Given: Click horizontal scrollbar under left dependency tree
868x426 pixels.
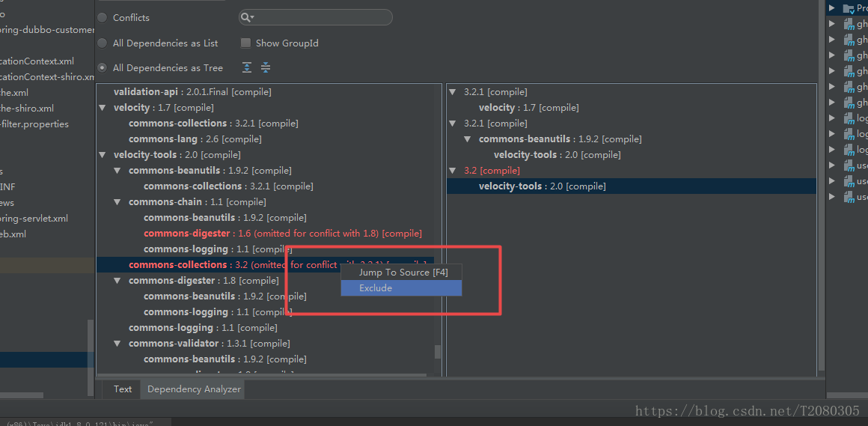Looking at the screenshot, I should point(260,375).
